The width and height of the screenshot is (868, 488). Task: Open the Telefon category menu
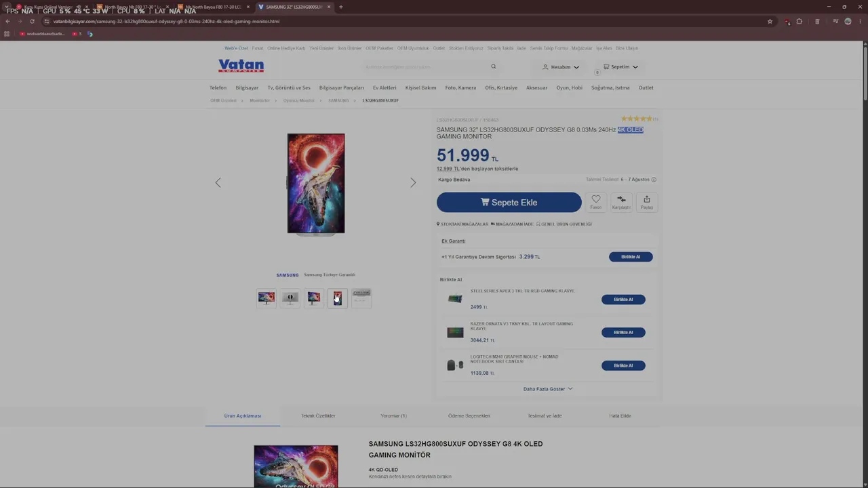(218, 87)
